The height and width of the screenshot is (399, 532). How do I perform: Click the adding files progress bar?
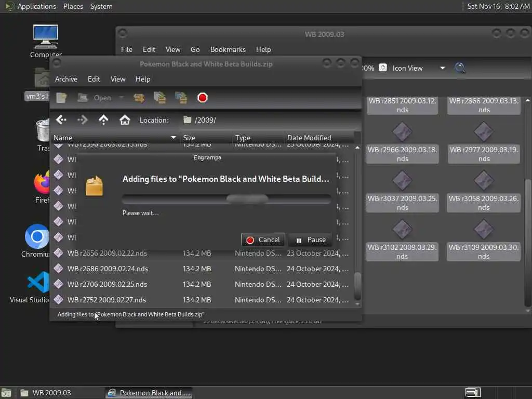[x=227, y=199]
